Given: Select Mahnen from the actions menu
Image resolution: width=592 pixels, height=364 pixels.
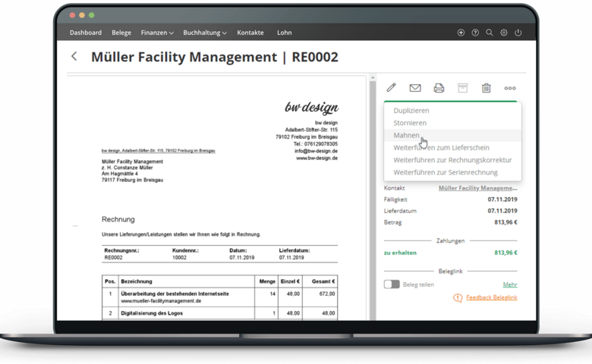Looking at the screenshot, I should pos(406,135).
